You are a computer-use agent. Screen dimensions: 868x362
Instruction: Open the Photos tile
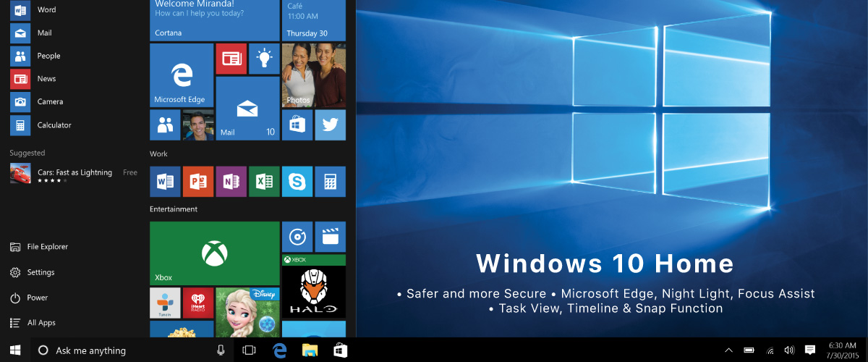tap(314, 75)
